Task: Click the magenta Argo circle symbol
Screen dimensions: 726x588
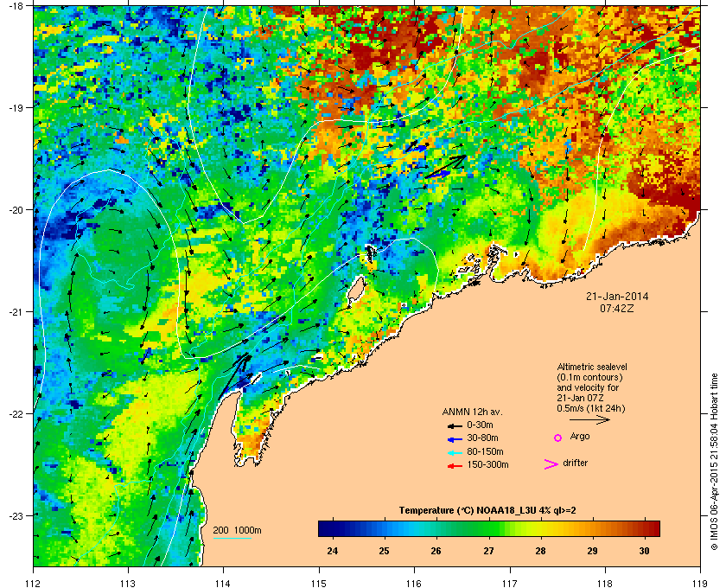Action: [x=558, y=438]
